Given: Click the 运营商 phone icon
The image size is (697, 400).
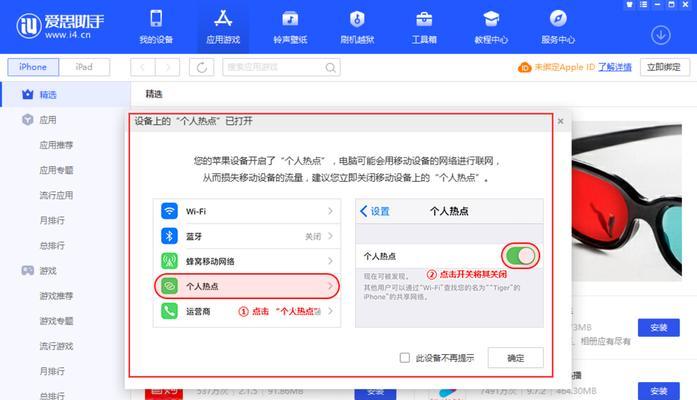Looking at the screenshot, I should click(x=169, y=311).
